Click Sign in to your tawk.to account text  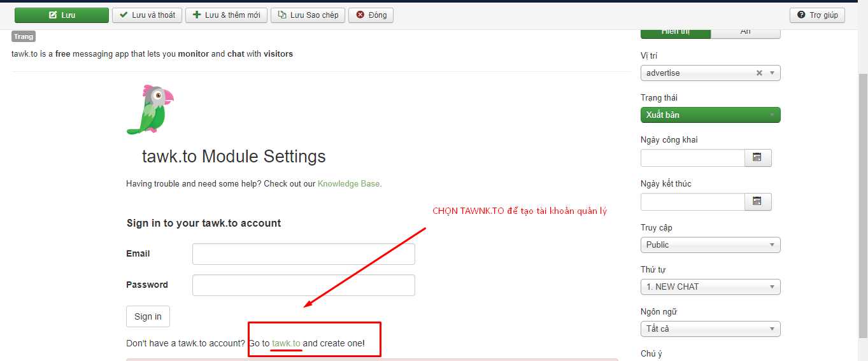(x=204, y=223)
